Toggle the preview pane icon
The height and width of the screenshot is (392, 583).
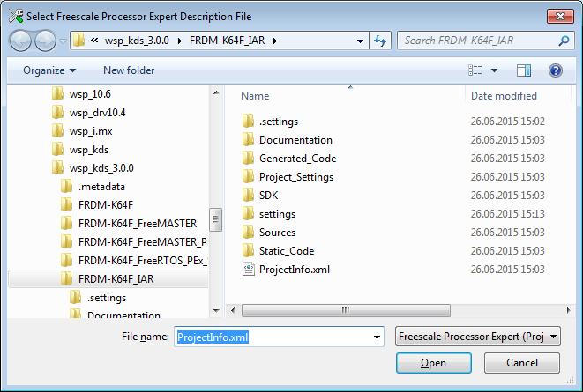click(524, 70)
